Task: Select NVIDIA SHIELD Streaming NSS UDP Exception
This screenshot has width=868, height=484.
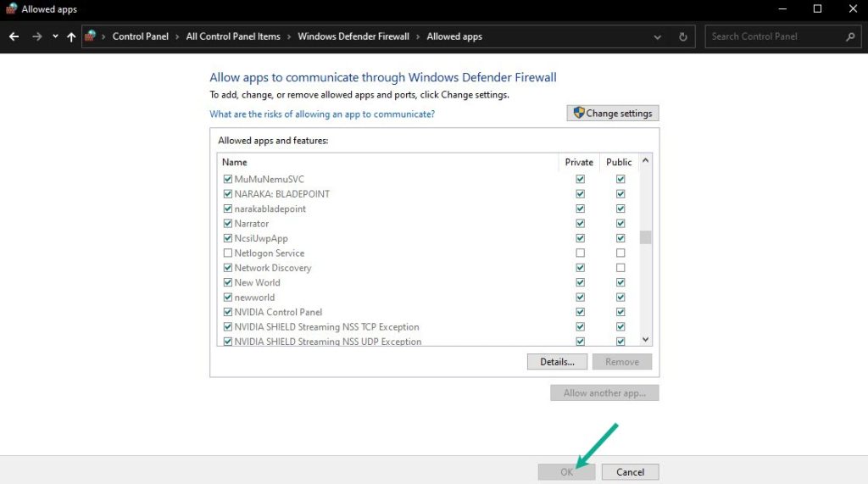Action: [328, 342]
